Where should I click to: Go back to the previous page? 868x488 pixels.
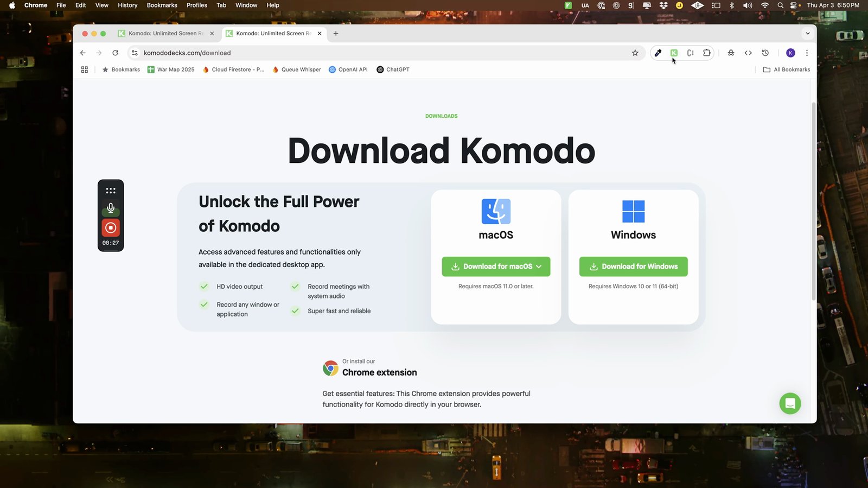[82, 53]
